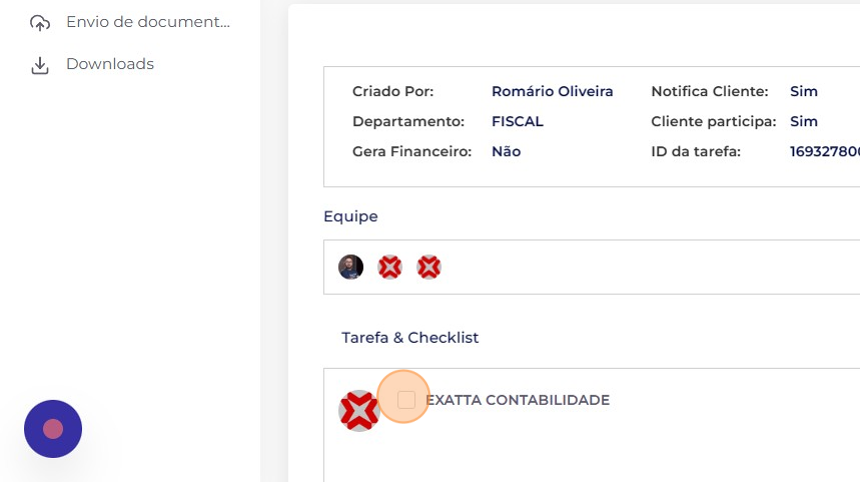The width and height of the screenshot is (860, 482).
Task: Click the cloud upload icon in sidebar
Action: pos(39,23)
